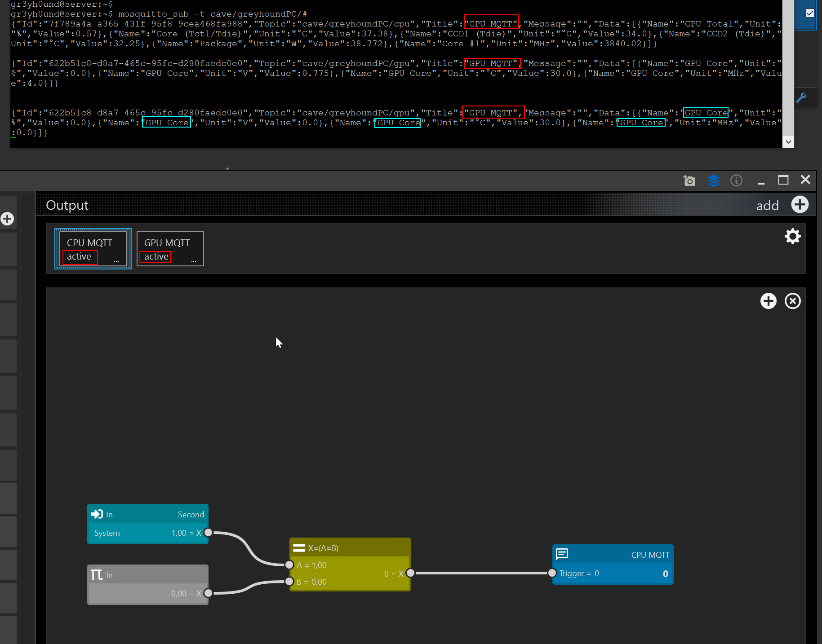Screen dimensions: 822x644
Task: Click the left sidebar plus icon
Action: pos(7,219)
